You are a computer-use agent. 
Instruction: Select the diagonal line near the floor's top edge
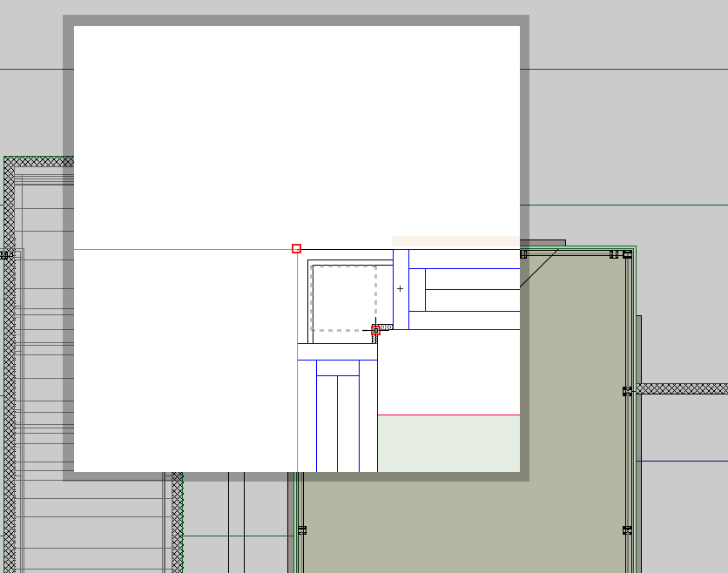coord(539,266)
